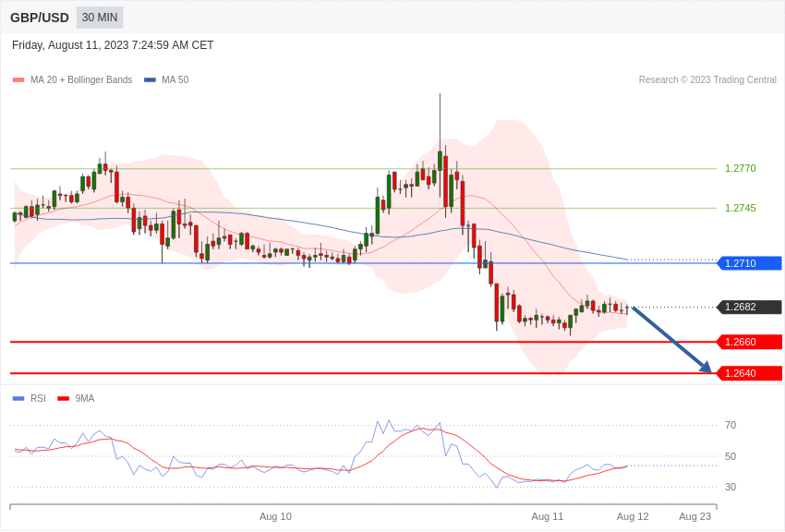Screen dimensions: 785x532
Task: Click the 9MA legend label
Action: click(85, 398)
